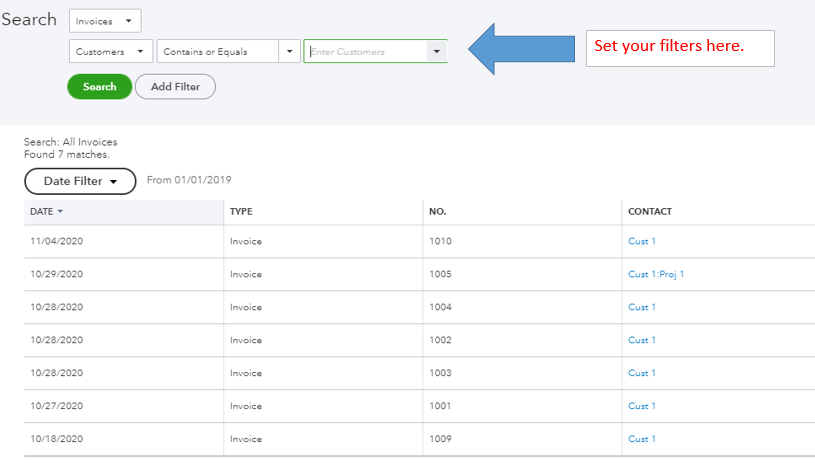Screen dimensions: 815x472
Task: Click the green Search button
Action: [99, 87]
